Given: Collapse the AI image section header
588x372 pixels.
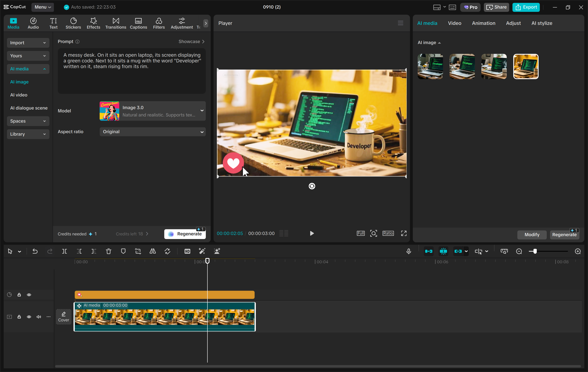Looking at the screenshot, I should point(429,42).
